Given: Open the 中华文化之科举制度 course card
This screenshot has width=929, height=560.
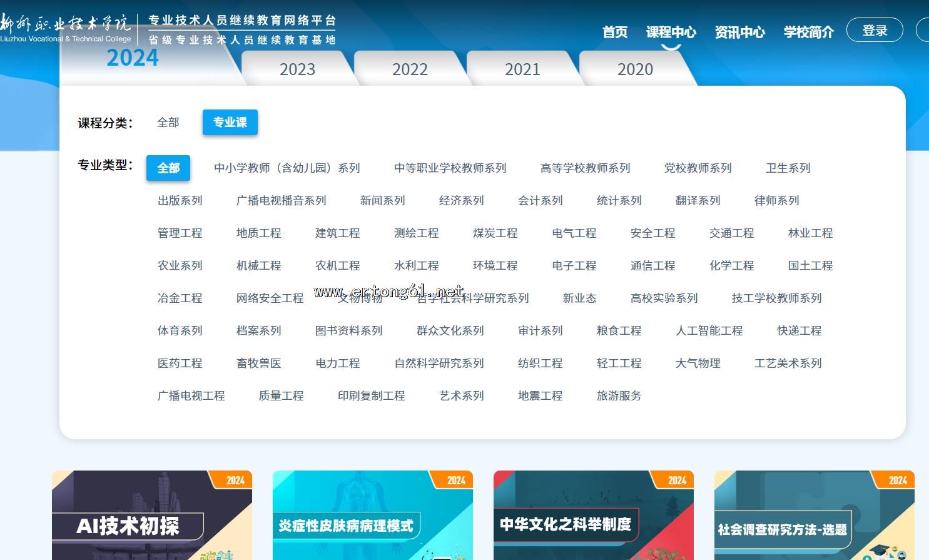Looking at the screenshot, I should 594,516.
